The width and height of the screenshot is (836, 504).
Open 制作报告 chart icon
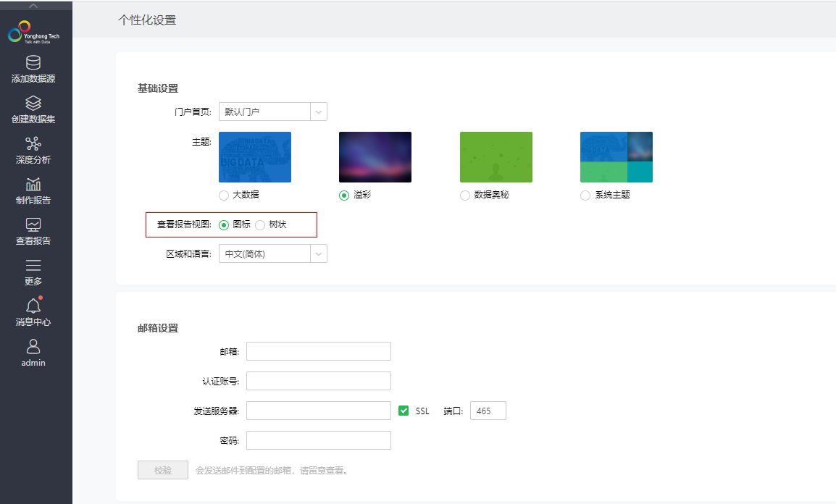(33, 185)
